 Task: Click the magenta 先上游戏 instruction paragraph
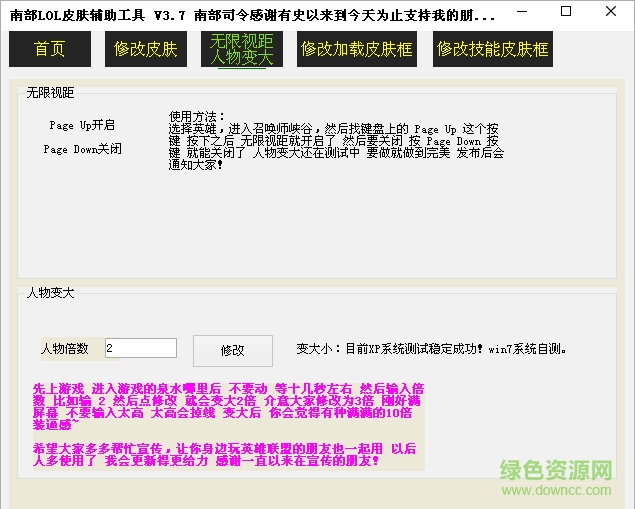(228, 407)
